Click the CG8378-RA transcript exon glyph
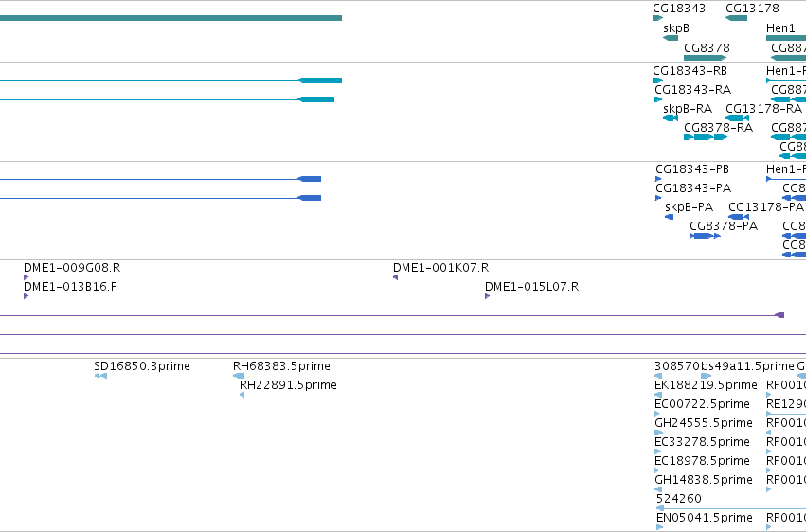This screenshot has height=532, width=806. tap(706, 137)
